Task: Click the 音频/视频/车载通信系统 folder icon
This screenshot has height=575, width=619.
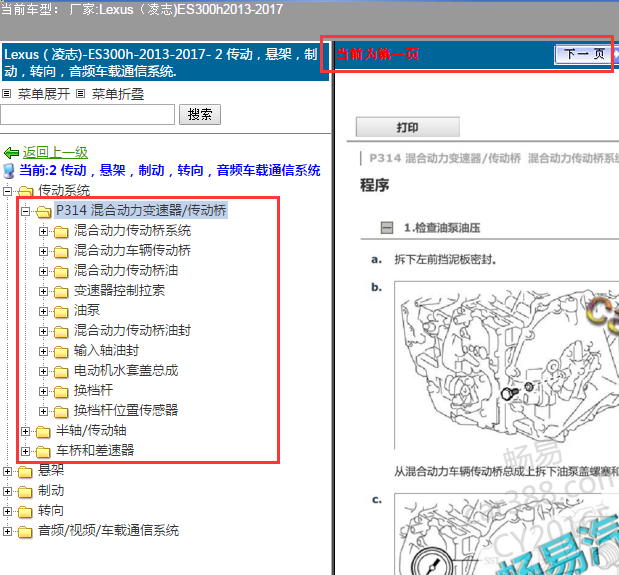Action: coord(25,532)
